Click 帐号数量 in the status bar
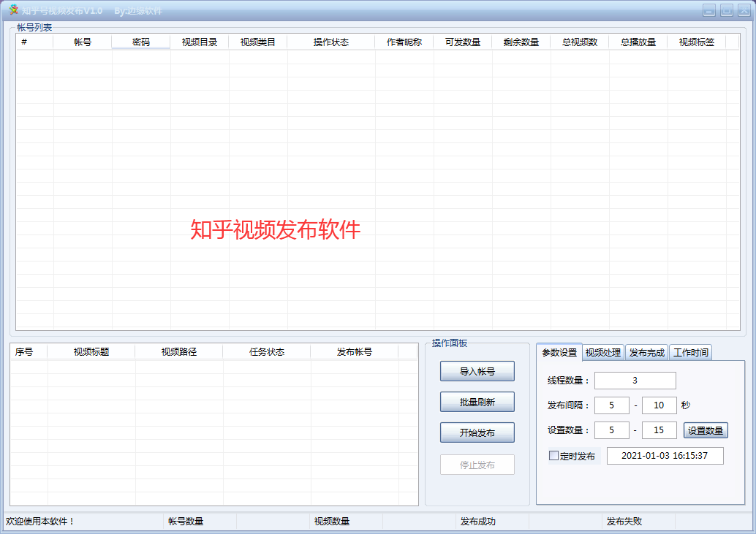Image resolution: width=756 pixels, height=534 pixels. point(186,521)
